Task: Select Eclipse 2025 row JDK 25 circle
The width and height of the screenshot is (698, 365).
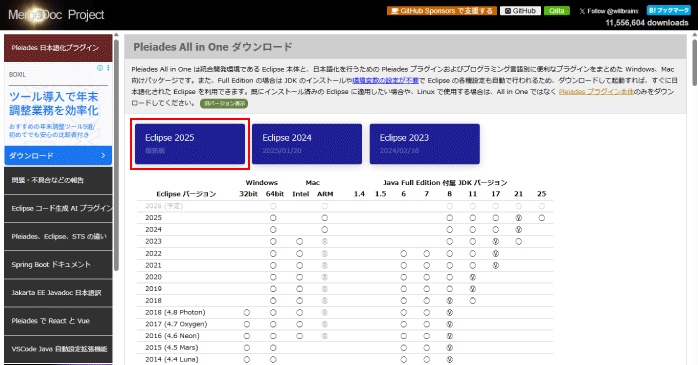Action: click(541, 218)
